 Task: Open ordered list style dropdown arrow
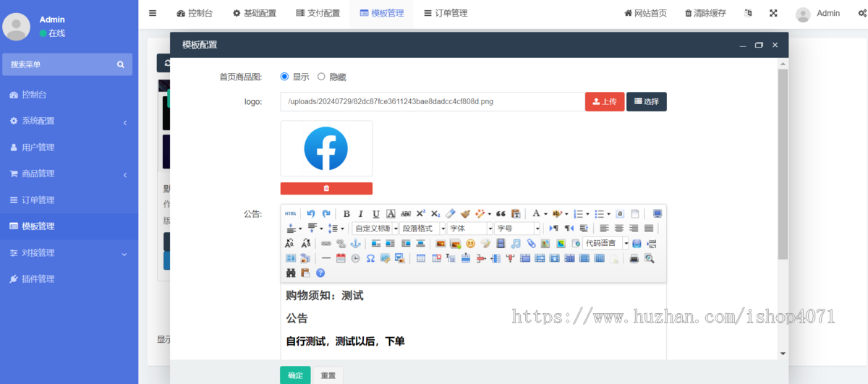(x=587, y=214)
